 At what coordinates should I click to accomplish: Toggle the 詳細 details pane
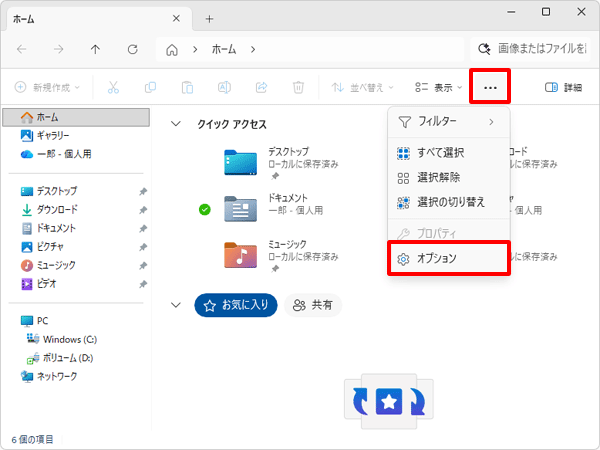[563, 88]
